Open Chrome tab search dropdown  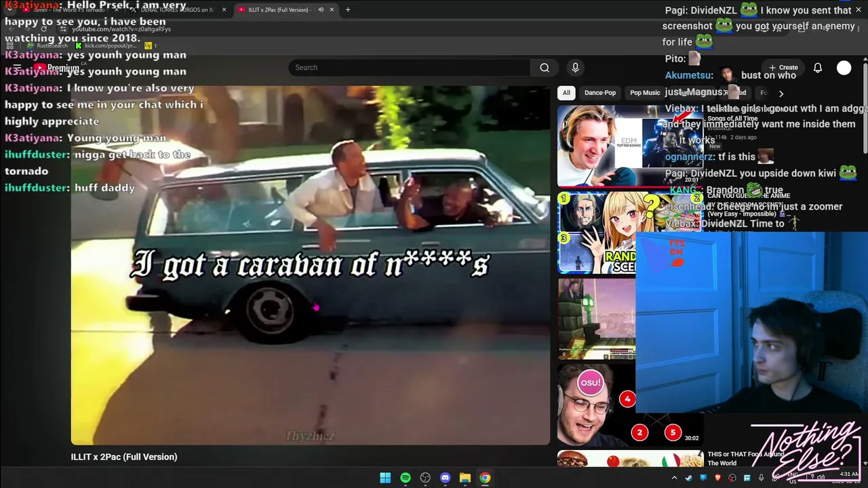pyautogui.click(x=9, y=9)
